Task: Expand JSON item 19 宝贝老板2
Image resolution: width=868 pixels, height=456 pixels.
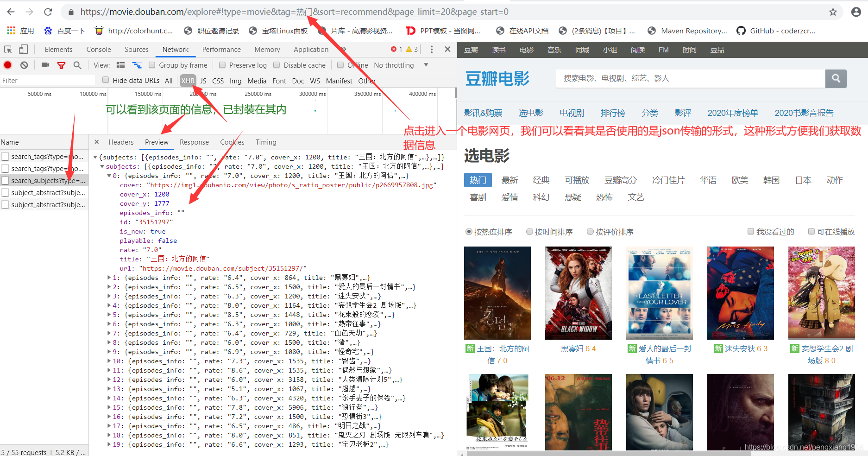Action: pos(109,445)
